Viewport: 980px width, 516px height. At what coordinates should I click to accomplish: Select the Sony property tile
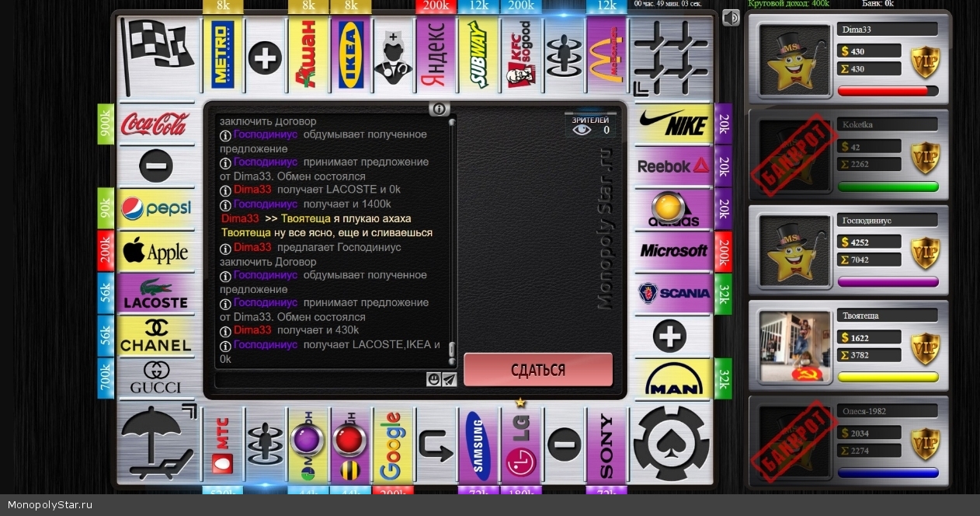click(606, 444)
